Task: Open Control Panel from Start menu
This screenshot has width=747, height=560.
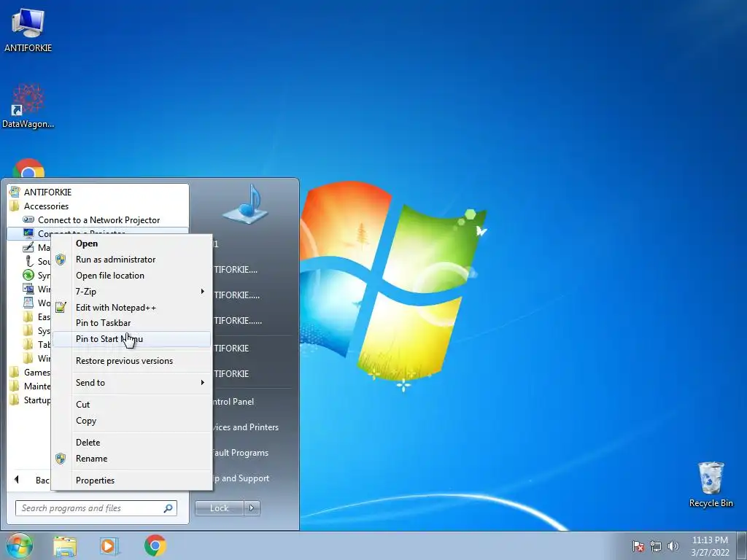Action: 233,402
